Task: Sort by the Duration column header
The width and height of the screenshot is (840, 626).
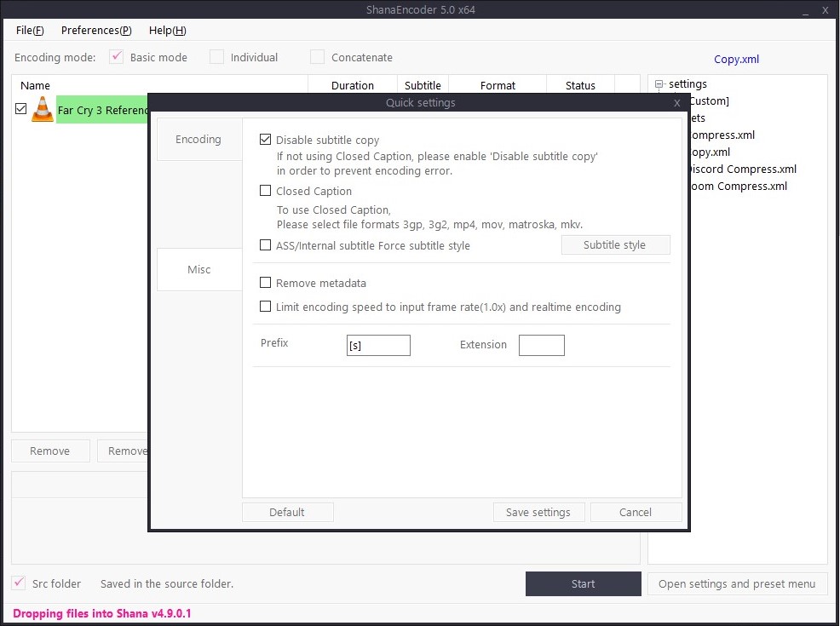Action: 353,86
